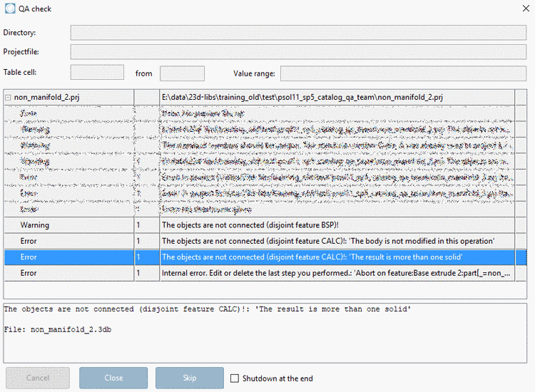Click the Cancel button

coord(38,378)
